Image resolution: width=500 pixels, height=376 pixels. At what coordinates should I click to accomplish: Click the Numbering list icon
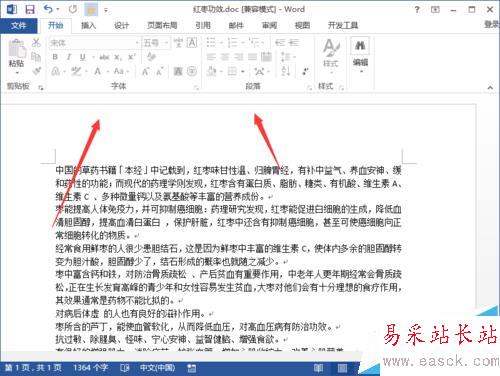coord(233,42)
